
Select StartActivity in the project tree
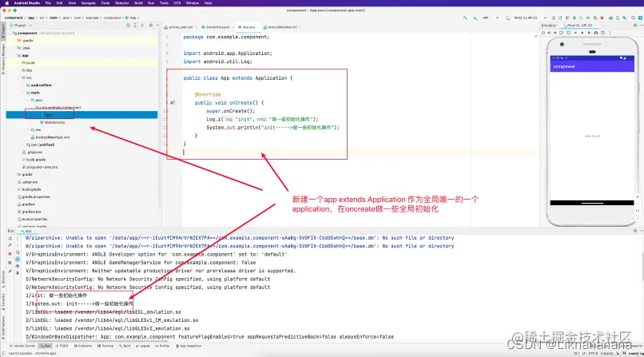click(52, 122)
